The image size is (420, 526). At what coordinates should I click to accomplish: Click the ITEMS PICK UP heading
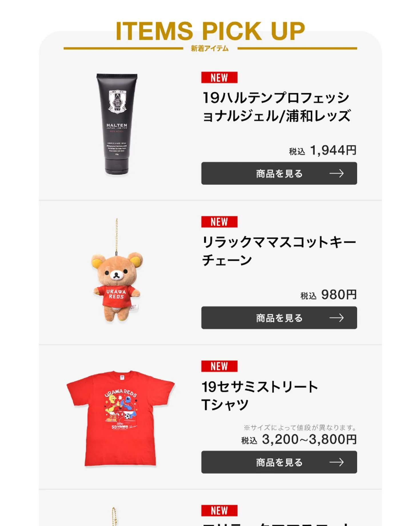pos(210,31)
